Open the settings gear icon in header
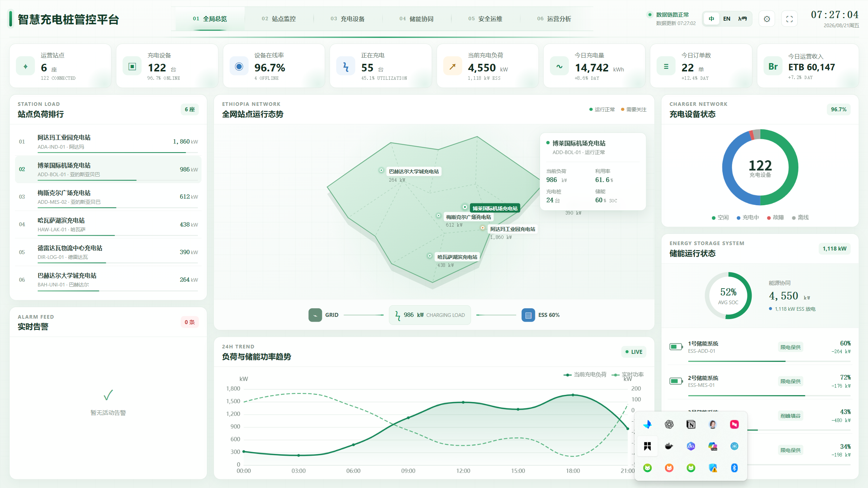Screen dimensions: 868x488 pos(767,19)
